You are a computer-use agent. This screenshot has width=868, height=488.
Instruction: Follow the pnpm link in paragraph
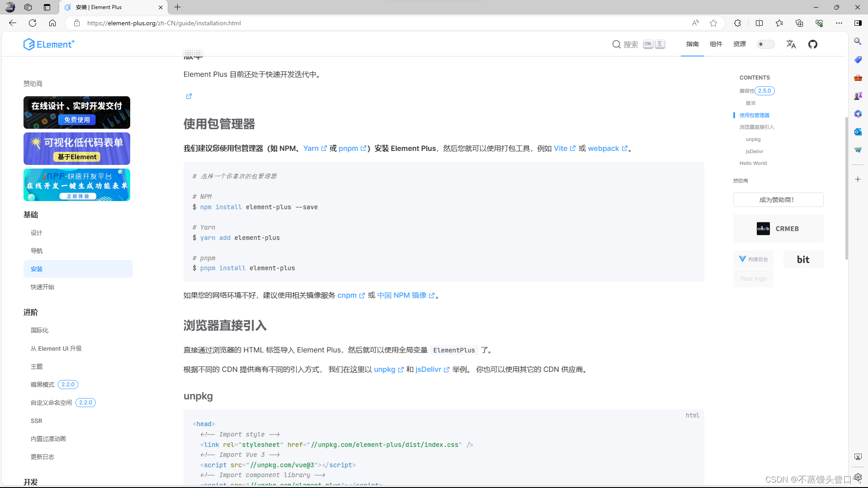point(352,148)
